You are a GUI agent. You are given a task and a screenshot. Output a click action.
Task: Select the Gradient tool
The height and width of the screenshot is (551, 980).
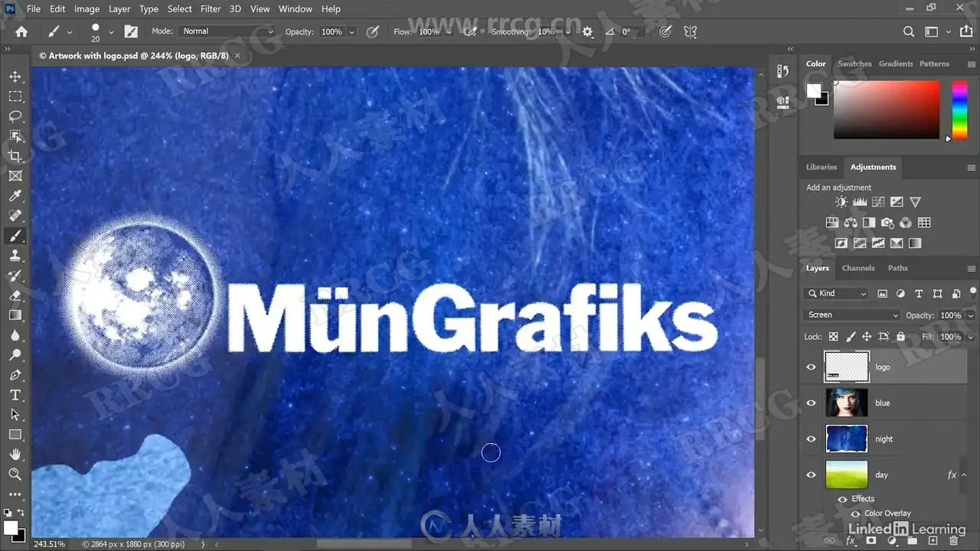point(15,315)
